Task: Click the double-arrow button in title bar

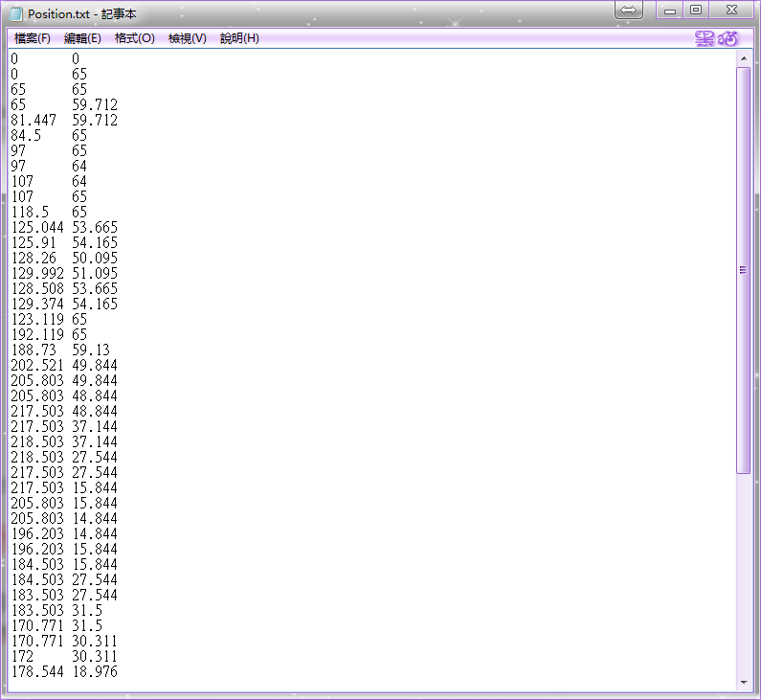Action: (x=629, y=10)
